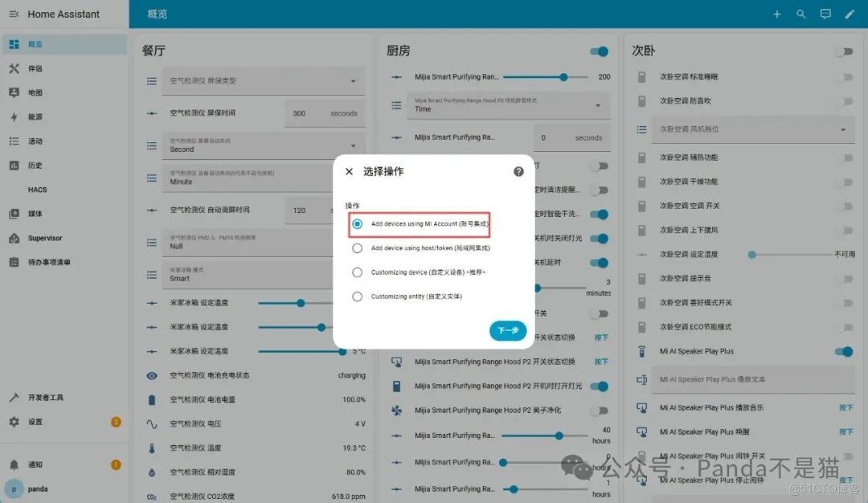This screenshot has width=868, height=503.
Task: Click the search icon in the top bar
Action: [x=802, y=14]
